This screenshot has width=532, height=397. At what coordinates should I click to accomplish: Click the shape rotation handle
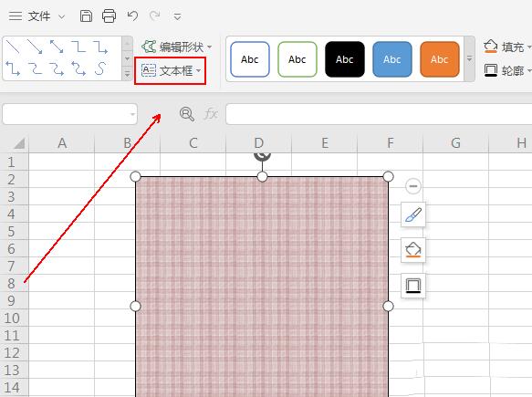point(262,156)
